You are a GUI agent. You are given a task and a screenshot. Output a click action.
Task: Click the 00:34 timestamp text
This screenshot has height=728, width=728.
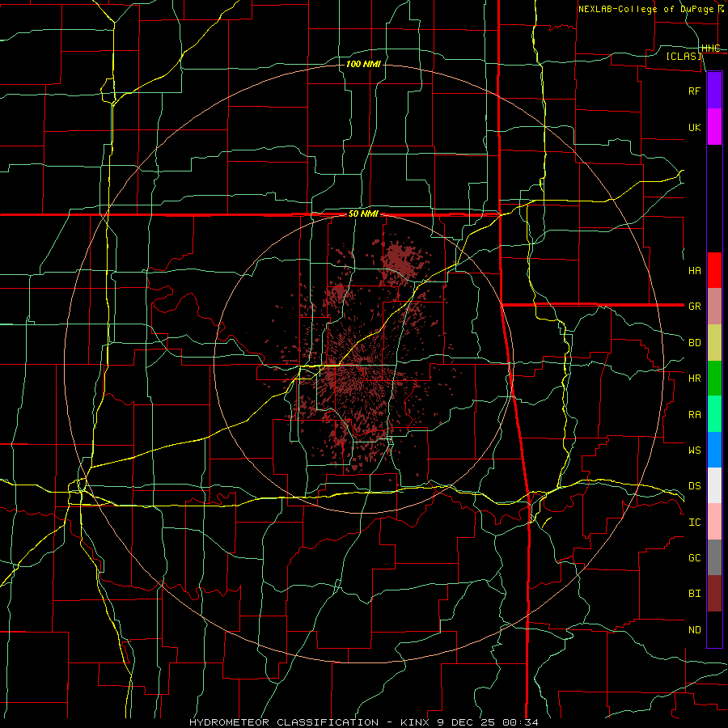520,722
